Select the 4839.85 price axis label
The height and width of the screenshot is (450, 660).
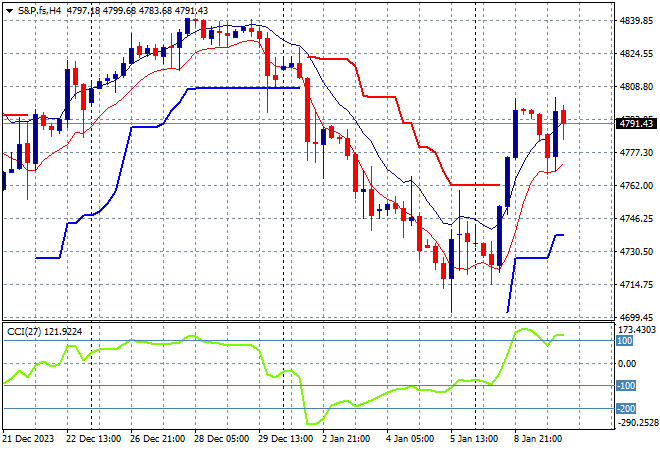point(634,21)
